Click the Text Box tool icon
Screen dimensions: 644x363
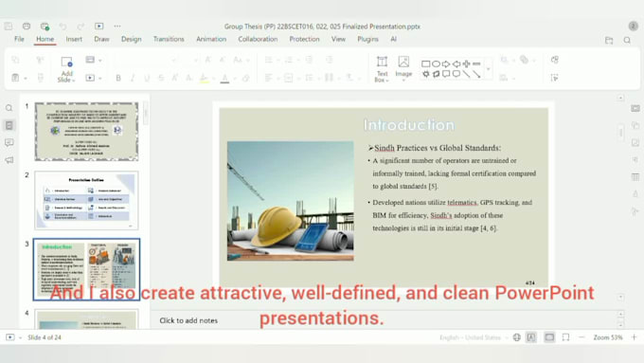(x=382, y=62)
